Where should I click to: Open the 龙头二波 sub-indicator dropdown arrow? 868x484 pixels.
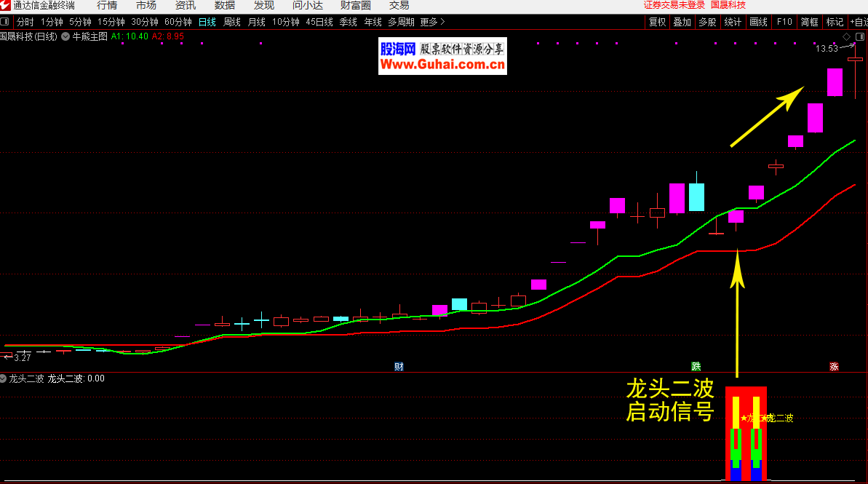(x=4, y=378)
